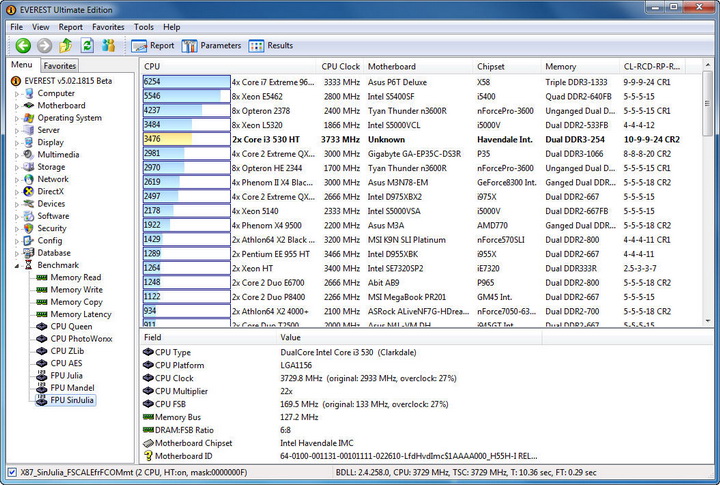Viewport: 720px width, 485px height.
Task: Select the Multimedia tree icon
Action: pos(29,155)
